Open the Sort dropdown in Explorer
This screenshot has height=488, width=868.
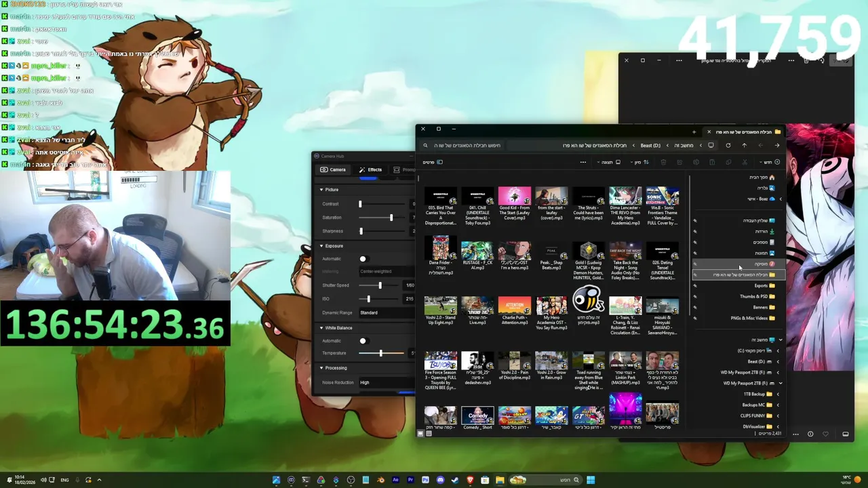(x=639, y=162)
